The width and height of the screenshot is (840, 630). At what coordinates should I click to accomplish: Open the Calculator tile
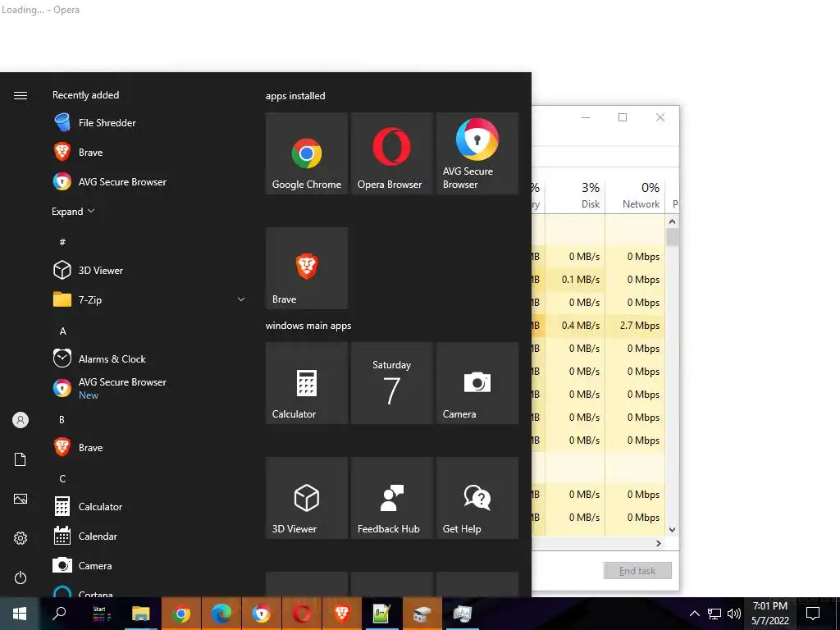pos(307,383)
